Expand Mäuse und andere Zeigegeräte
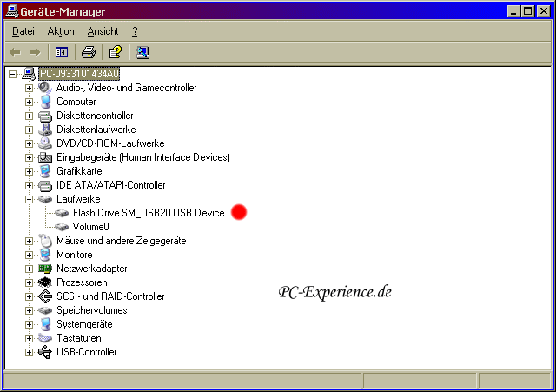Image resolution: width=556 pixels, height=392 pixels. click(x=29, y=242)
